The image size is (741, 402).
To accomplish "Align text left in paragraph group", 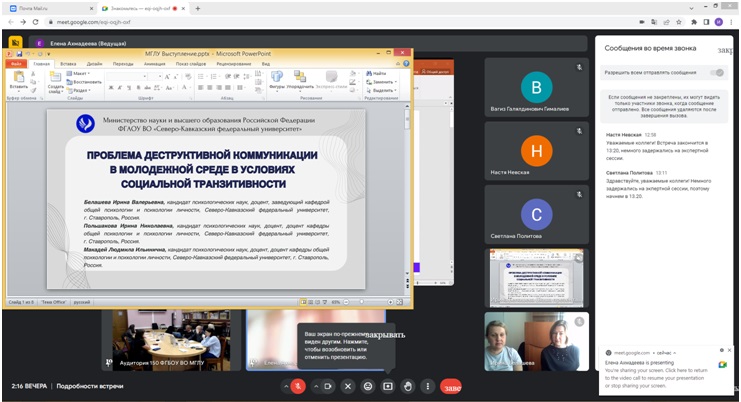I will 201,88.
